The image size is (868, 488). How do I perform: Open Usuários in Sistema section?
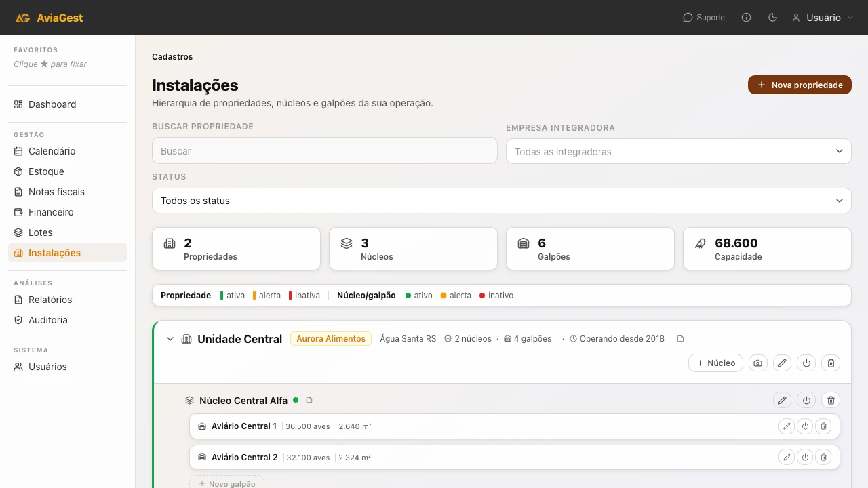point(67,367)
